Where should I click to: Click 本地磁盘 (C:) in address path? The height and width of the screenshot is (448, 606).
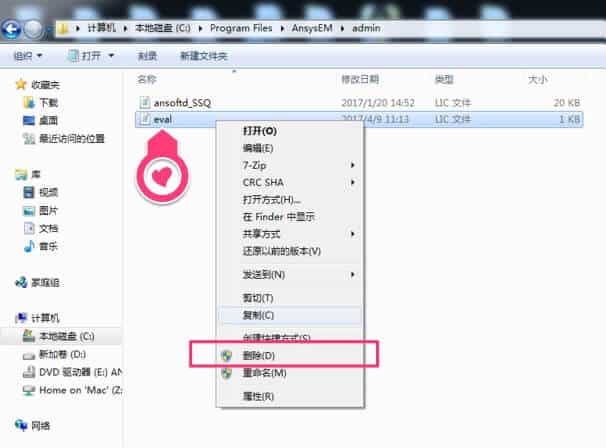tap(163, 28)
